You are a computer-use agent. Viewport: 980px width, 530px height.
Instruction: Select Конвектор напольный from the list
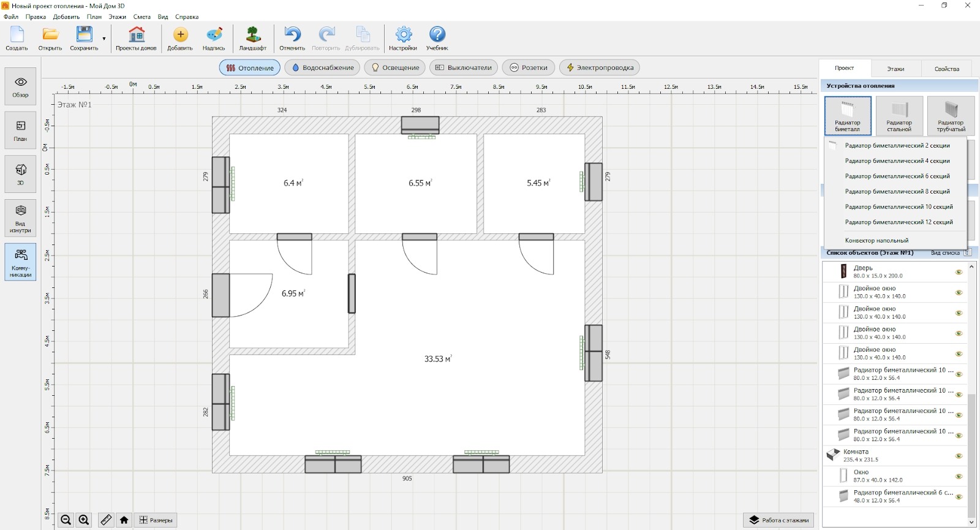(876, 241)
